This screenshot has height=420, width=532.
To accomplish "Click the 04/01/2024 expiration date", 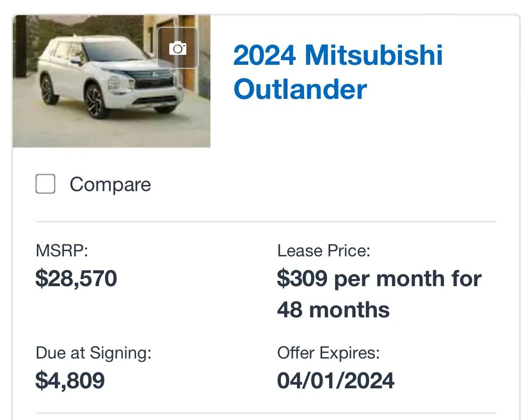I will (x=336, y=380).
